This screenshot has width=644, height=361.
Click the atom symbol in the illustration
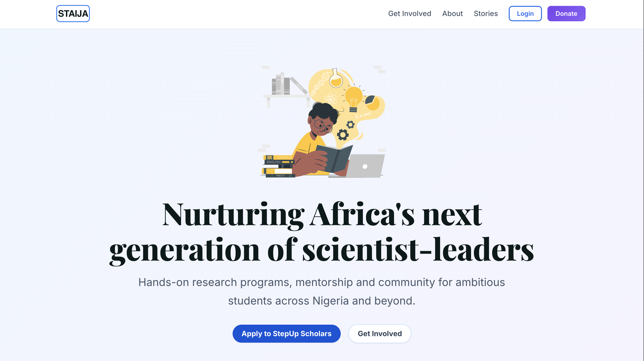coord(330,99)
